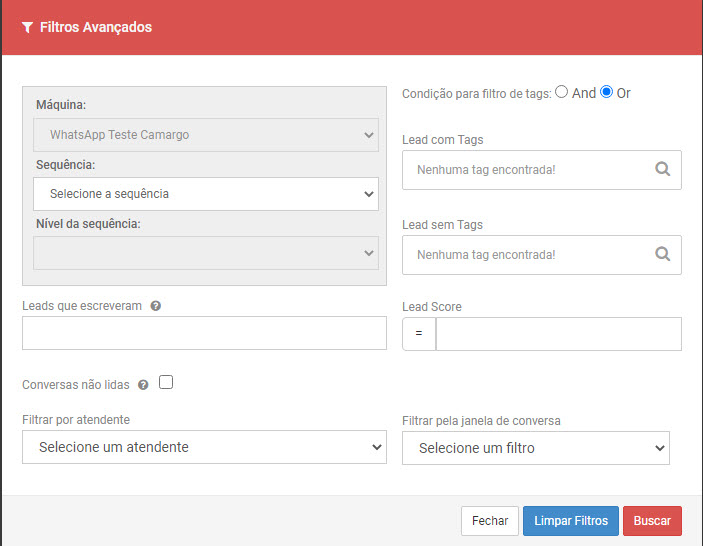This screenshot has width=703, height=546.
Task: Click the funnel icon beside Filtros Avançados
Action: click(27, 28)
